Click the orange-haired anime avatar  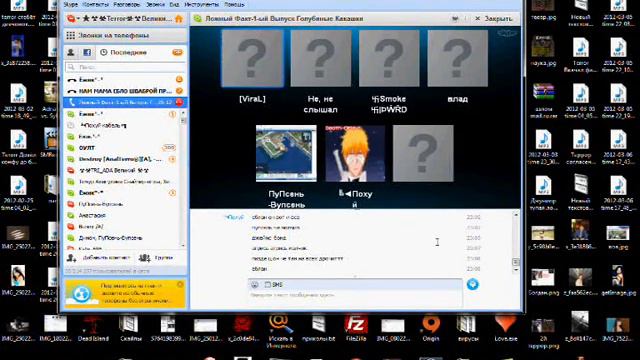(355, 153)
